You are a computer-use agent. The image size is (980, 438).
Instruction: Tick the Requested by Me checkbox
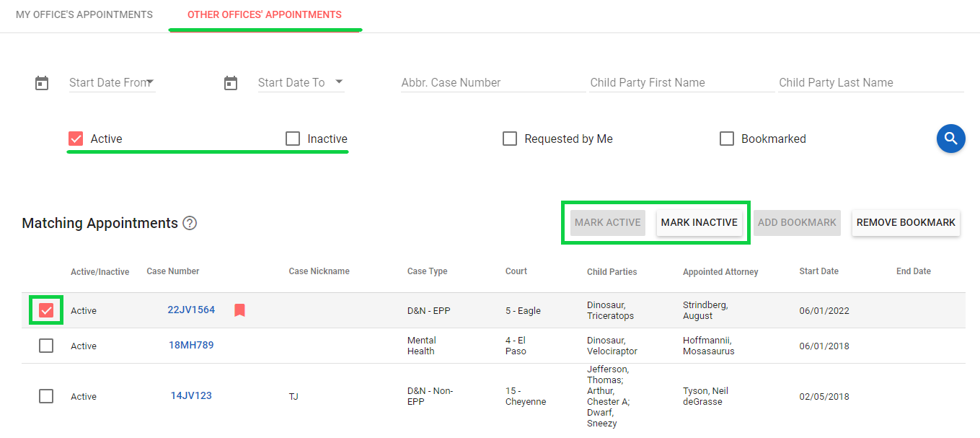pyautogui.click(x=510, y=139)
